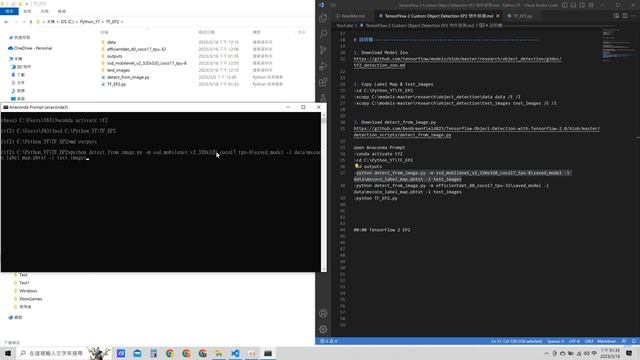This screenshot has height=360, width=640.
Task: Click the Ln 37, Col 128 status entry
Action: [x=516, y=341]
